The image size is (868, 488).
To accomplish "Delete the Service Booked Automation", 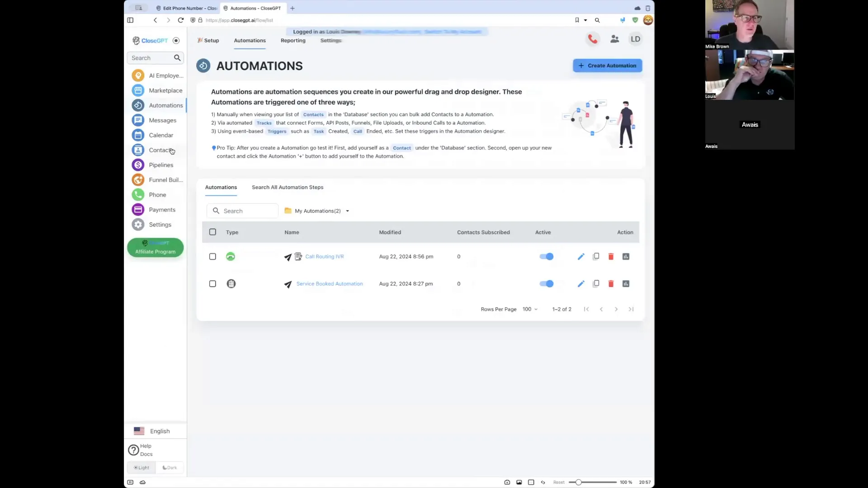I will [x=611, y=284].
